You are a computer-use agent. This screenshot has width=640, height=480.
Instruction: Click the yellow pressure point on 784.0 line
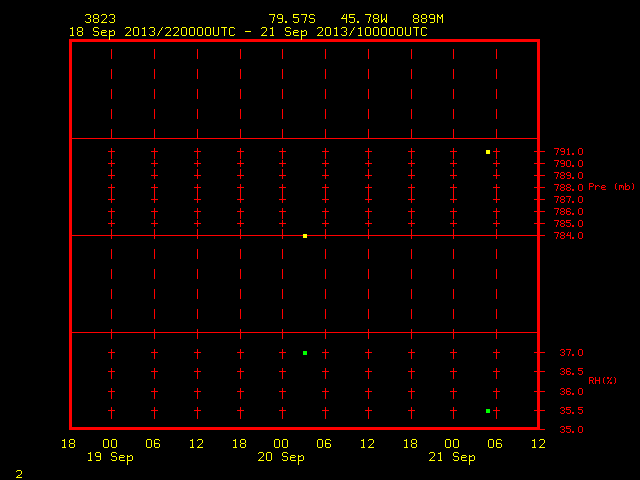click(x=305, y=236)
